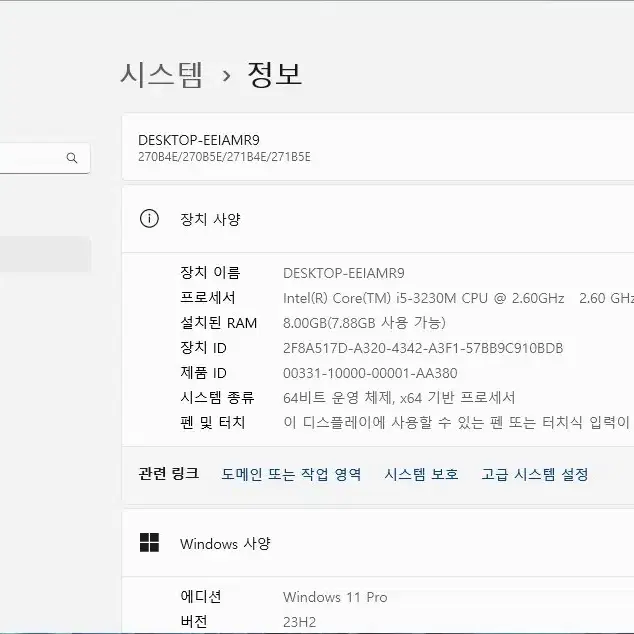Screen dimensions: 634x634
Task: Click the Windows logo icon beside Windows 사양
Action: (x=149, y=542)
